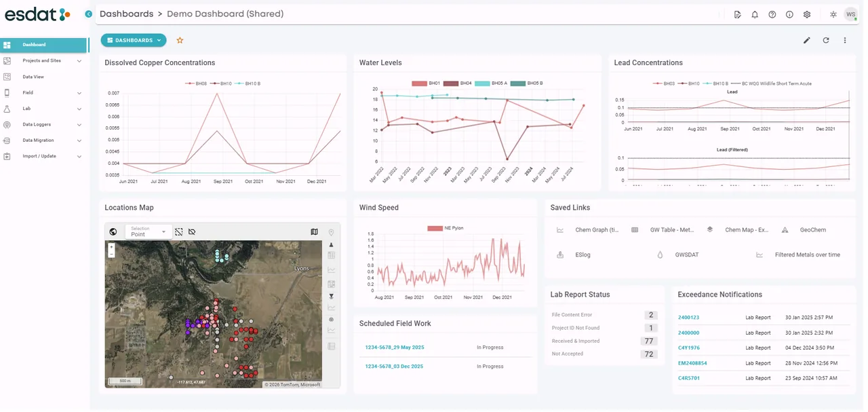Open the WS user avatar menu
Image resolution: width=868 pixels, height=412 pixels.
point(850,14)
